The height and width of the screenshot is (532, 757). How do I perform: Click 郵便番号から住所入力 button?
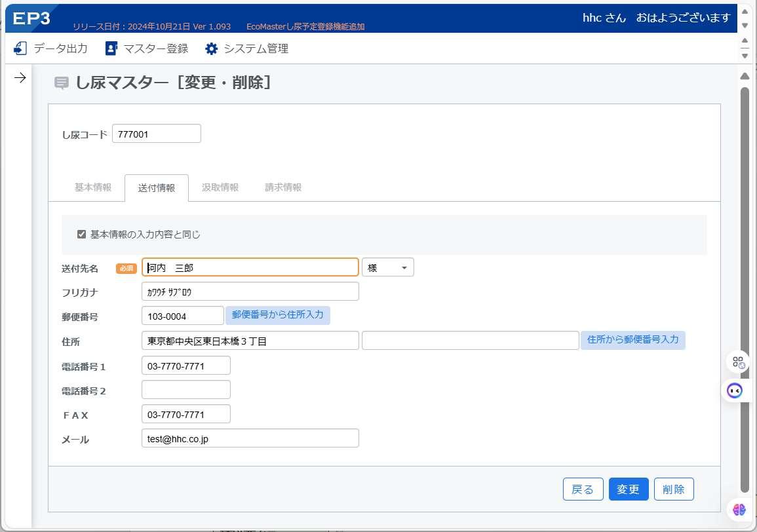(x=278, y=314)
